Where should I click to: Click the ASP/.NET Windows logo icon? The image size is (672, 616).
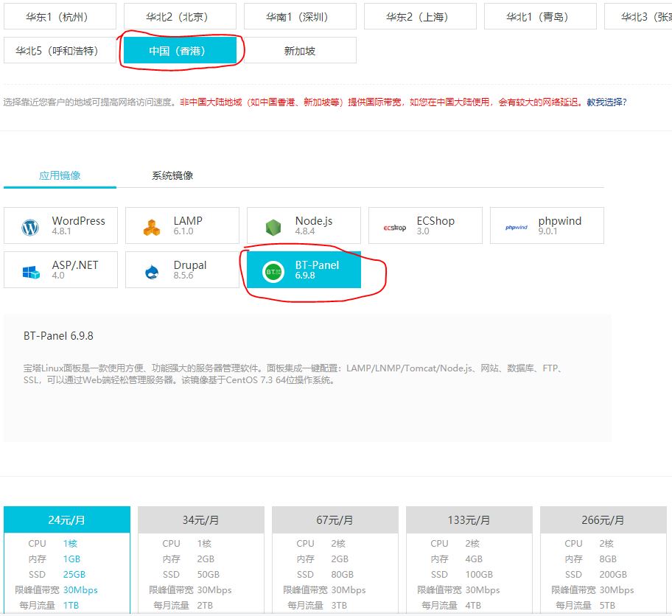click(x=30, y=272)
